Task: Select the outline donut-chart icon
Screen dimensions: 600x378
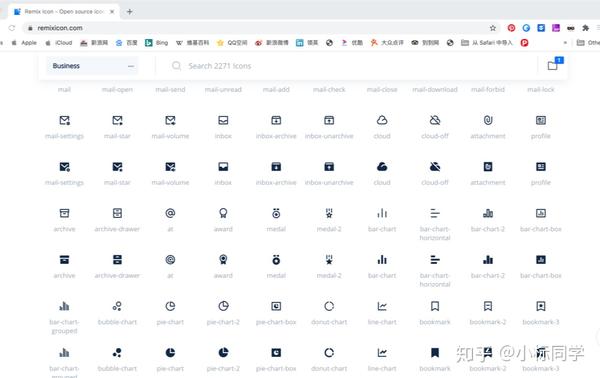Action: (329, 306)
